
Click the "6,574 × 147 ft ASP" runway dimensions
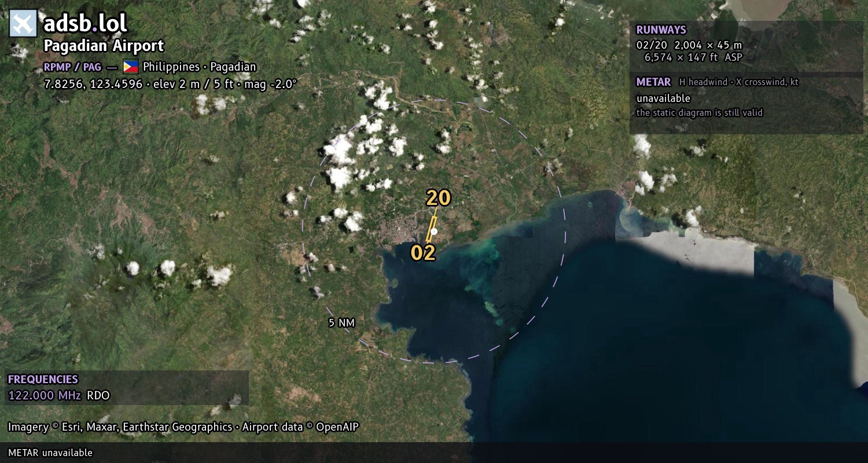point(693,57)
